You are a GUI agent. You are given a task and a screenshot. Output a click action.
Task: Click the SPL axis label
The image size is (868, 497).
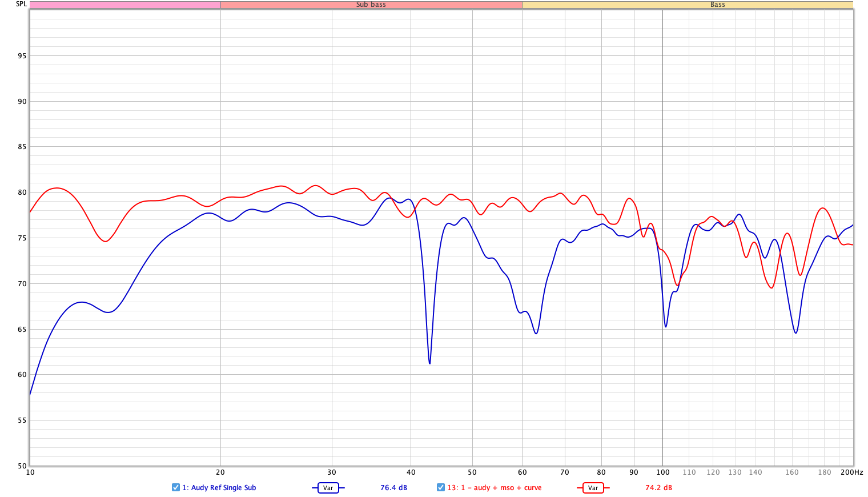coord(21,4)
